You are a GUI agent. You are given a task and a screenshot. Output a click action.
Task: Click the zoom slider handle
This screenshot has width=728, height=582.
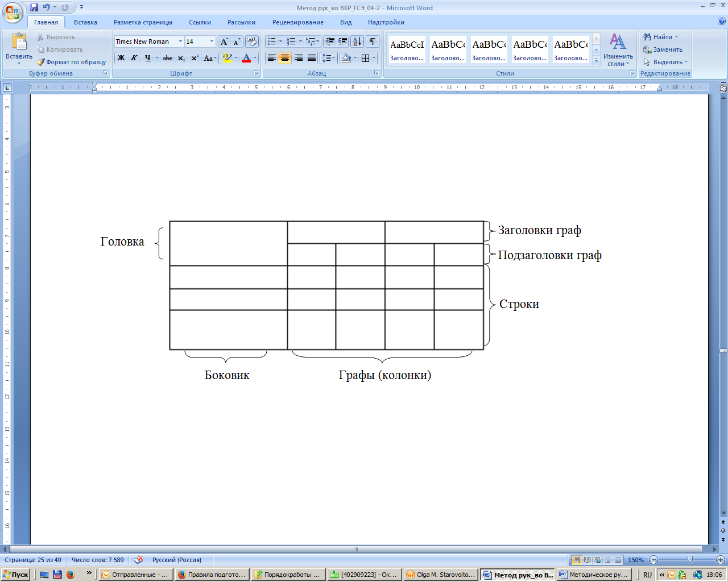click(690, 560)
